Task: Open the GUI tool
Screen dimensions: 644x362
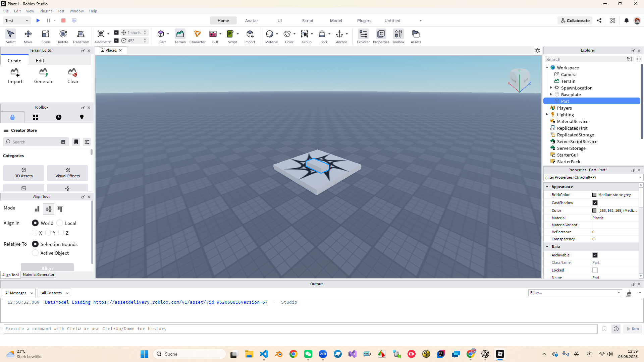Action: [x=213, y=37]
